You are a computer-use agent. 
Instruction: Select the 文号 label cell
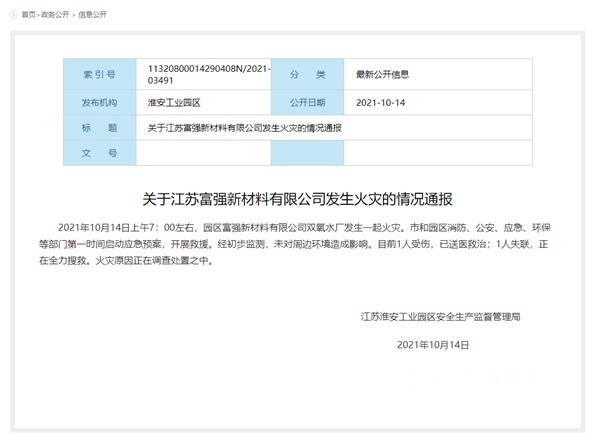[x=99, y=153]
